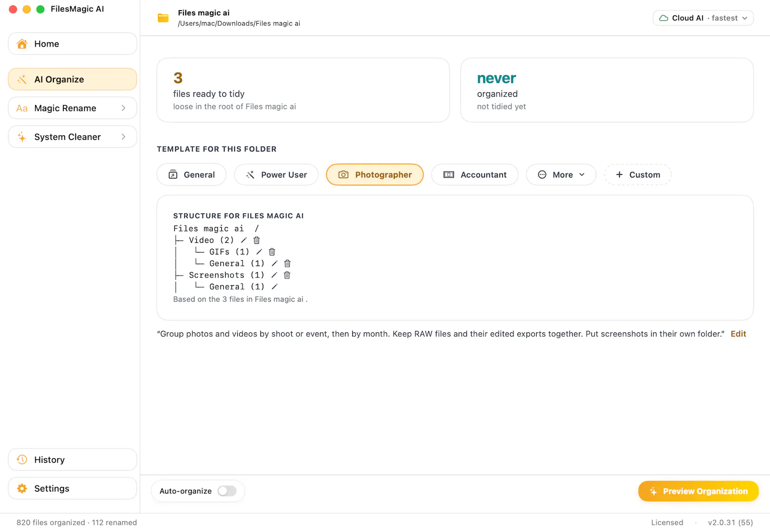Open the Cloud AI fastest model dropdown
The width and height of the screenshot is (770, 532).
point(703,18)
